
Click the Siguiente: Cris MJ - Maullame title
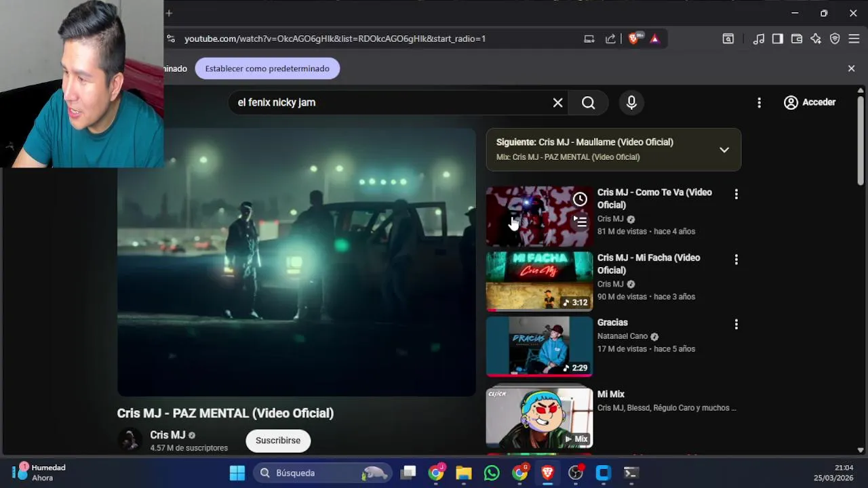click(585, 142)
